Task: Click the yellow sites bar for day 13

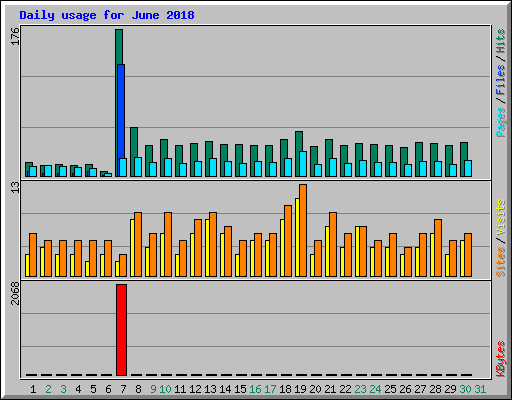Action: (207, 248)
